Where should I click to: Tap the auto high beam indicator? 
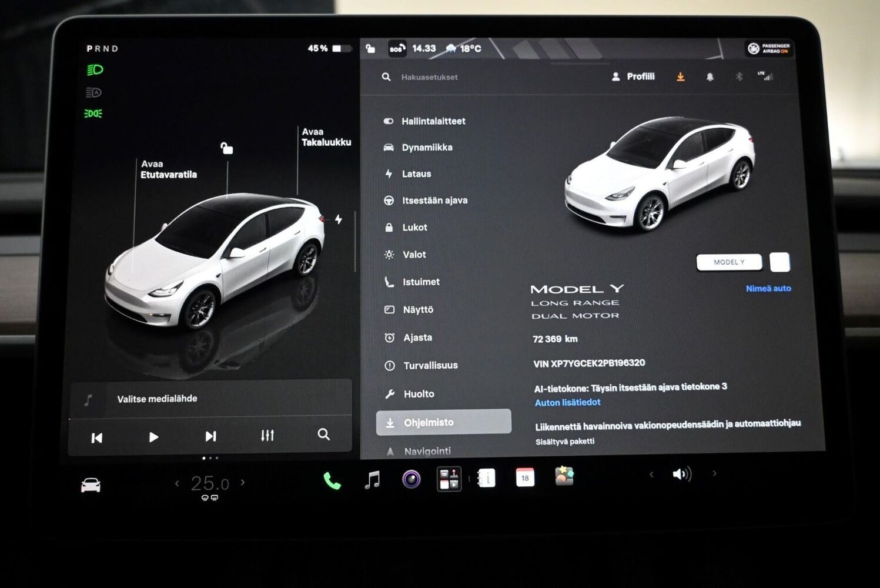click(x=93, y=92)
